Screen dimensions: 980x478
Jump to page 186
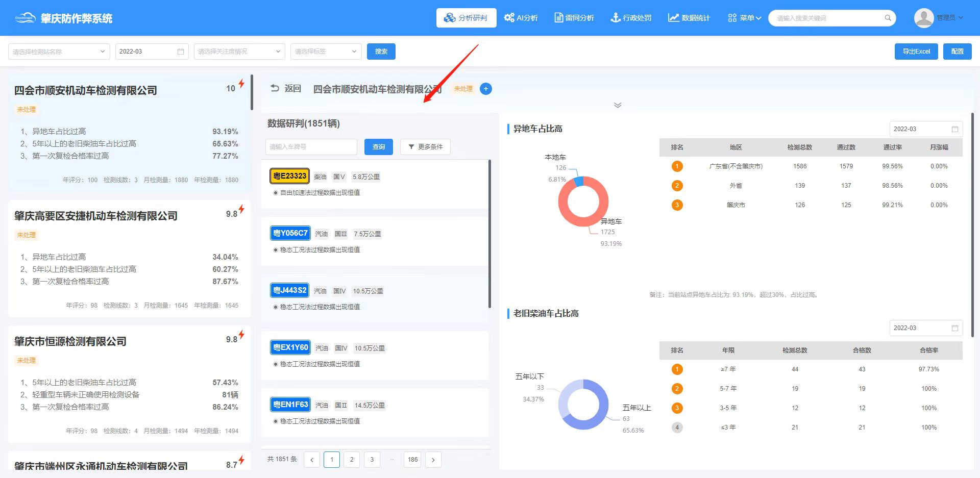(x=412, y=460)
